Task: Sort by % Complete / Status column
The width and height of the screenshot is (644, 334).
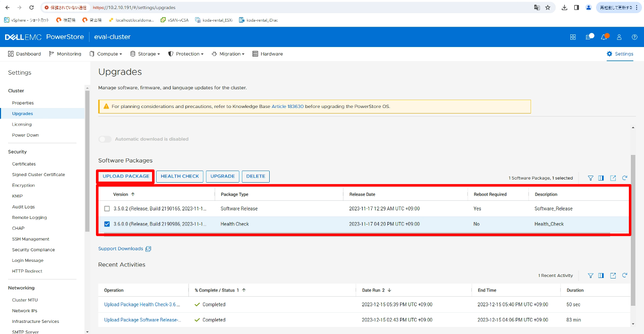Action: 220,290
